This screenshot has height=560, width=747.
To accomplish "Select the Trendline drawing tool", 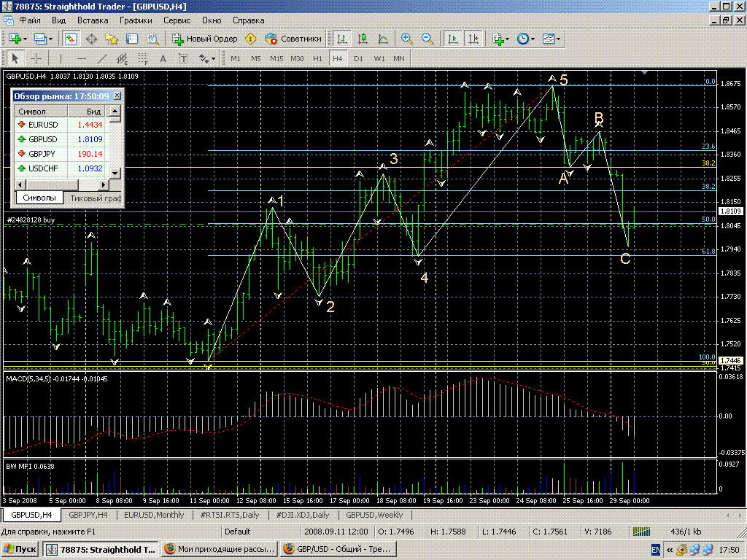I will click(x=102, y=58).
